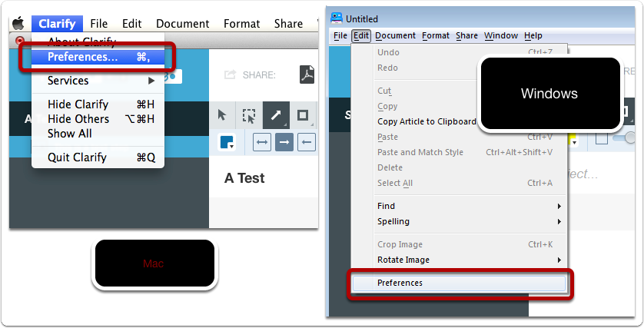Image resolution: width=644 pixels, height=328 pixels.
Task: Open the Format menu in Mac menu bar
Action: pyautogui.click(x=242, y=24)
